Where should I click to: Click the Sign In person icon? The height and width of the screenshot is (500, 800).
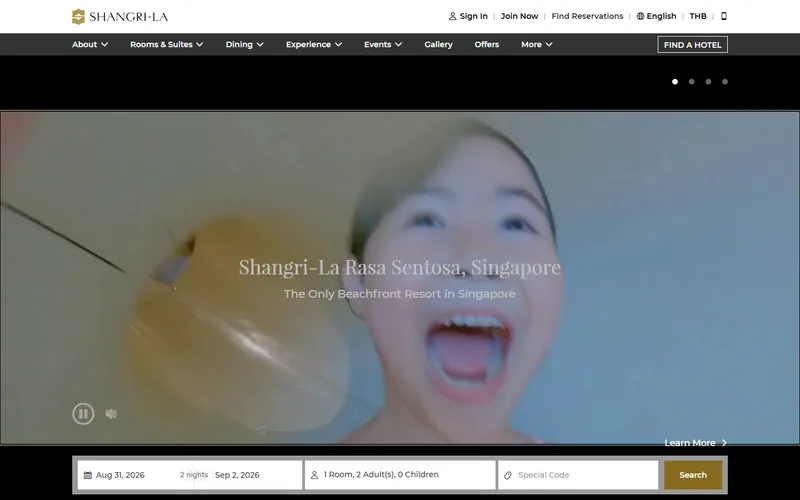tap(452, 16)
